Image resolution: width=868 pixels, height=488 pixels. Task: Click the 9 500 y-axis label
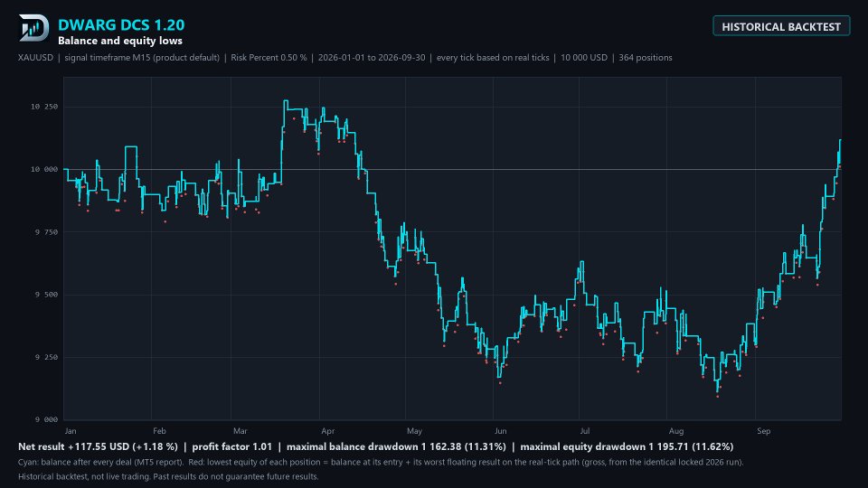(46, 295)
